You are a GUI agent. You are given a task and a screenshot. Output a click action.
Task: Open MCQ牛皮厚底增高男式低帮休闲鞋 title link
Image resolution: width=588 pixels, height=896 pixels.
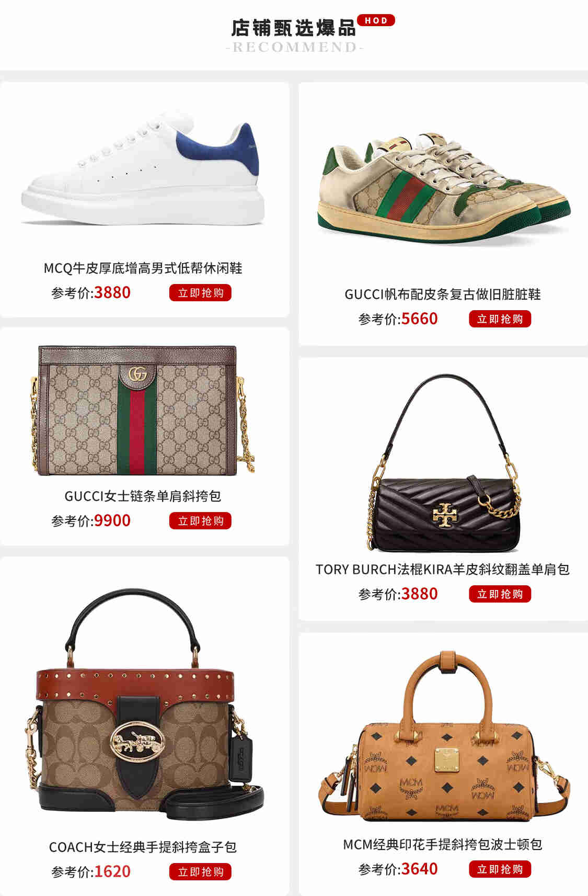pyautogui.click(x=143, y=268)
